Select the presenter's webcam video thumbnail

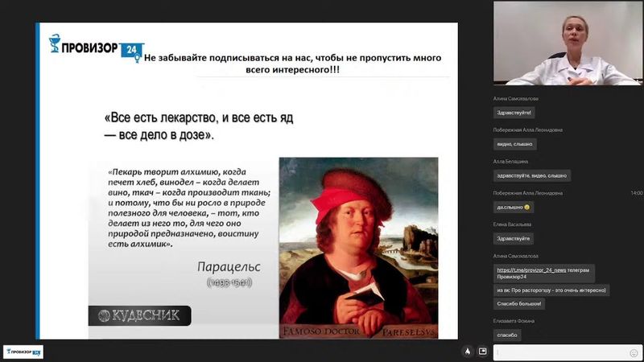click(x=568, y=43)
